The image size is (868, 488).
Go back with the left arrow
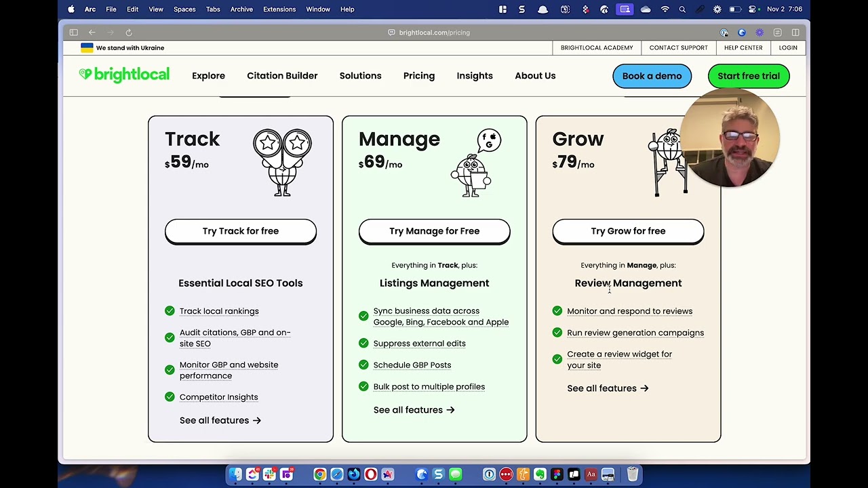[92, 33]
